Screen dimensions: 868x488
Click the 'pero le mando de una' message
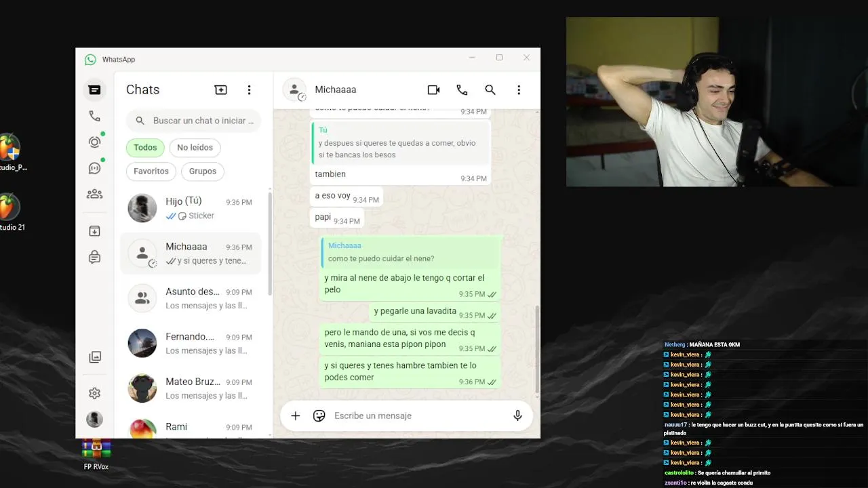coord(410,340)
